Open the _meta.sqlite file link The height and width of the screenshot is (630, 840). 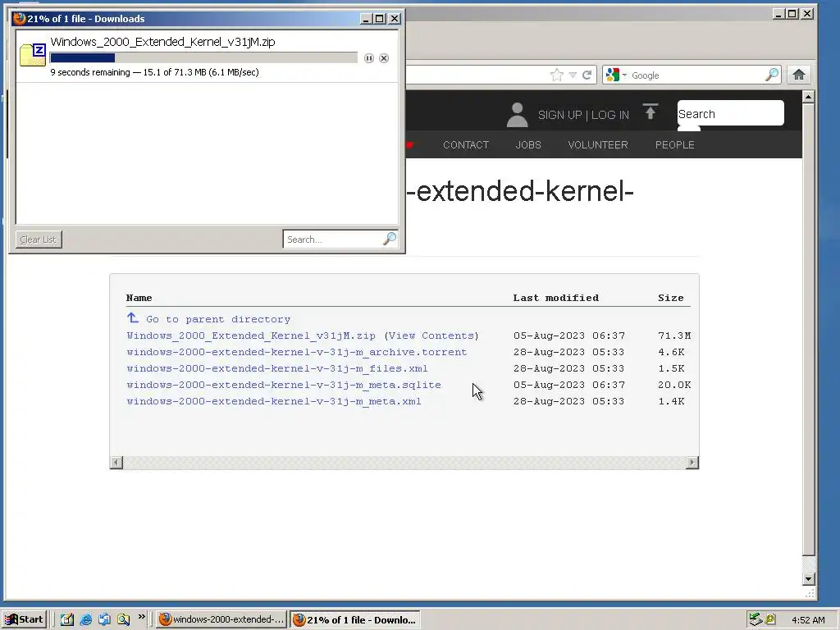pos(284,385)
